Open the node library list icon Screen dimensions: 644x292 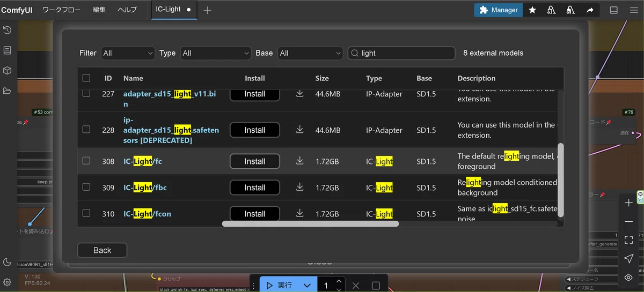point(7,50)
